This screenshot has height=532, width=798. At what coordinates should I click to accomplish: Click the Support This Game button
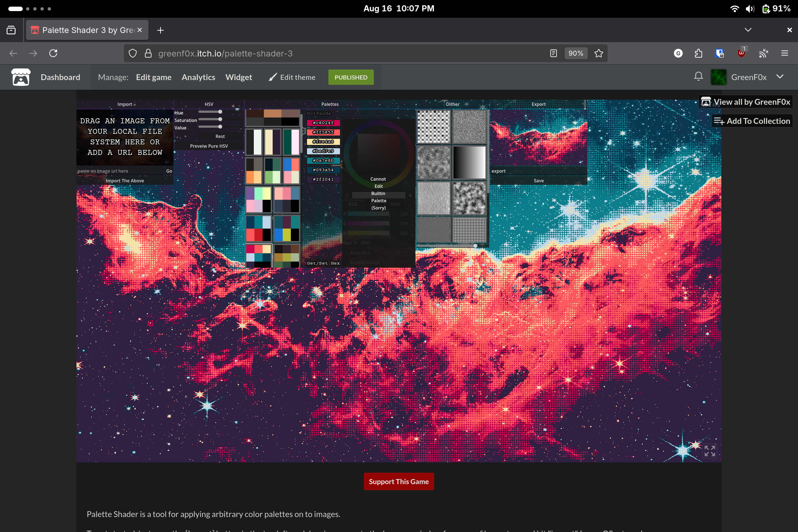coord(399,481)
